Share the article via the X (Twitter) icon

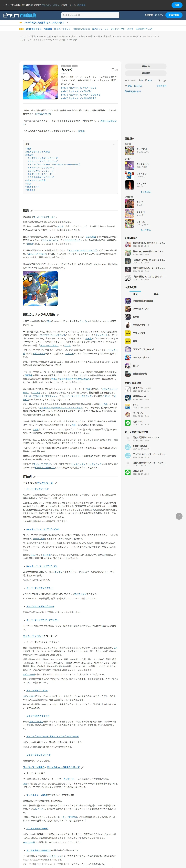pyautogui.click(x=159, y=80)
